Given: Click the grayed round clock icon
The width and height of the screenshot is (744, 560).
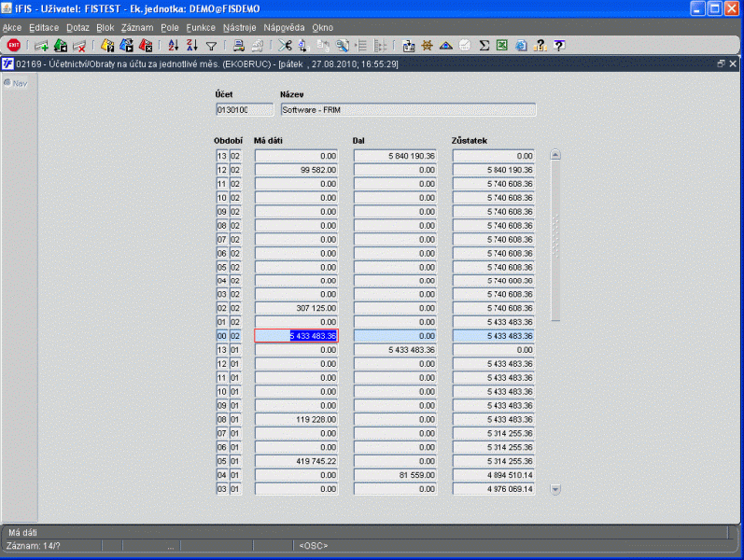Looking at the screenshot, I should [x=465, y=46].
